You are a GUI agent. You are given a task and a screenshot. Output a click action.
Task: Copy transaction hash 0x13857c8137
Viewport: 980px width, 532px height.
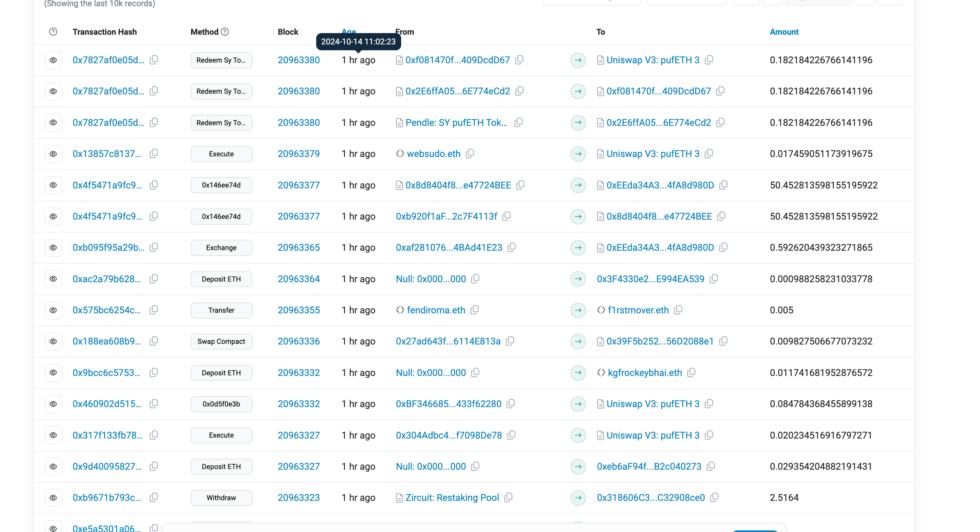click(154, 154)
